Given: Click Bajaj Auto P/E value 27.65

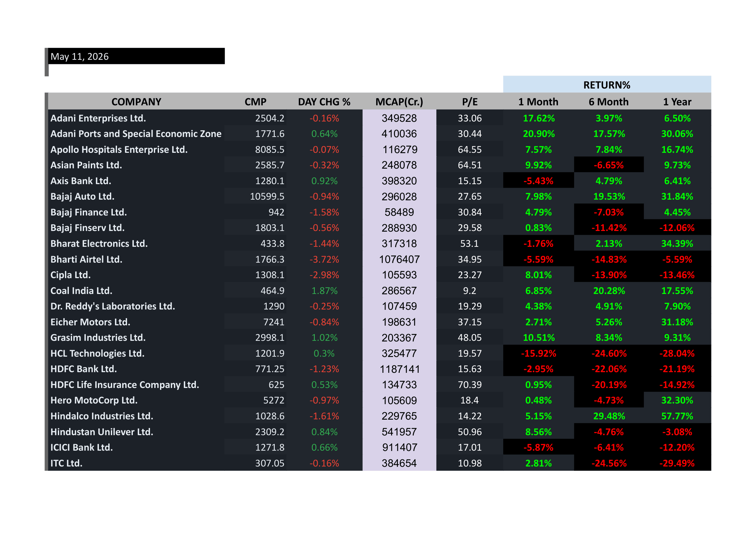Looking at the screenshot, I should [470, 196].
